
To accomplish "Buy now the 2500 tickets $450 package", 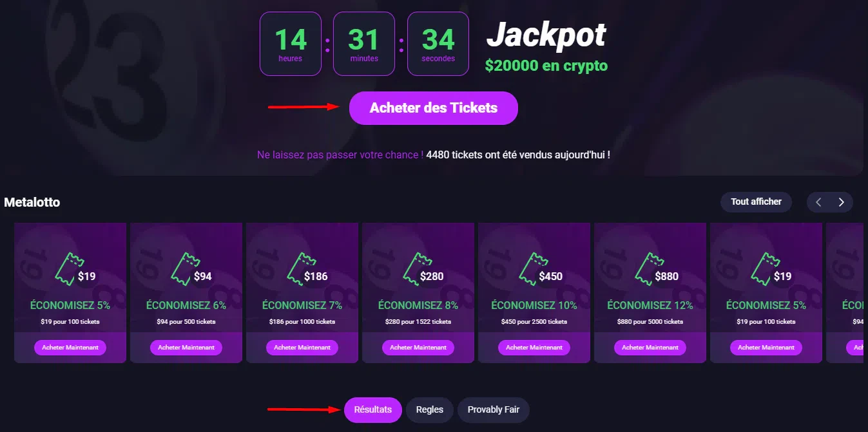I will pos(534,348).
